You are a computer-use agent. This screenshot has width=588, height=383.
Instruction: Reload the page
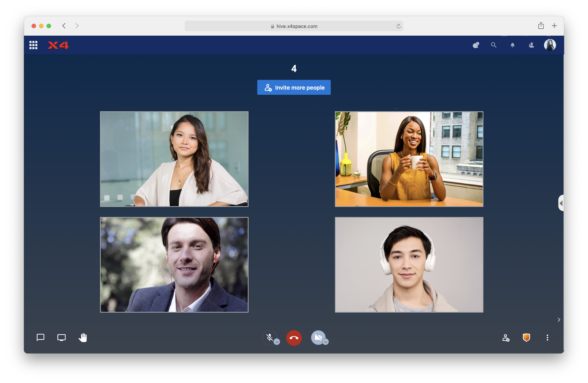point(398,26)
